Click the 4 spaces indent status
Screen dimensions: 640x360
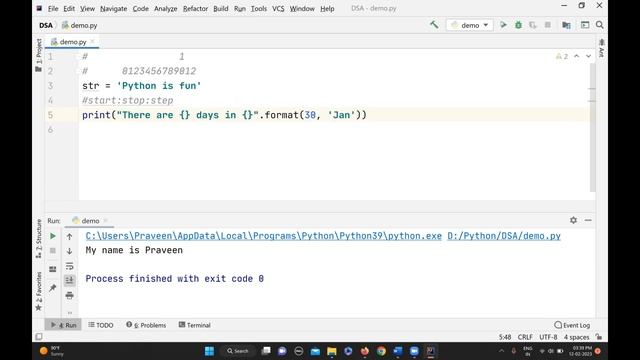[576, 337]
